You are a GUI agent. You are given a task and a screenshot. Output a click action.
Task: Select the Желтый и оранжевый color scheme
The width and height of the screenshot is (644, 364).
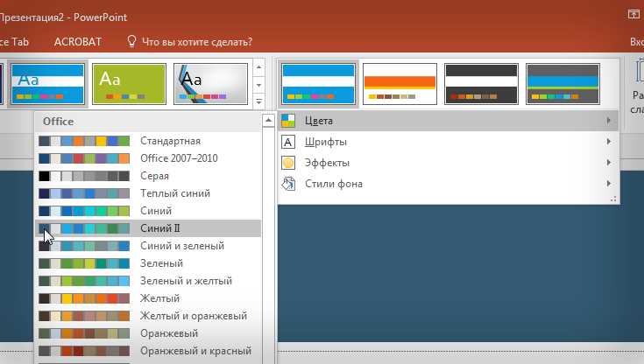(148, 316)
